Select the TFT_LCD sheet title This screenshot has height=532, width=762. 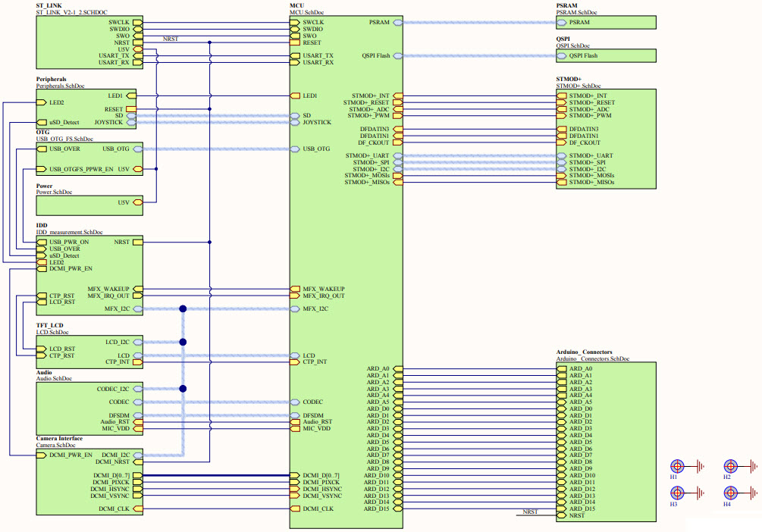click(x=50, y=325)
